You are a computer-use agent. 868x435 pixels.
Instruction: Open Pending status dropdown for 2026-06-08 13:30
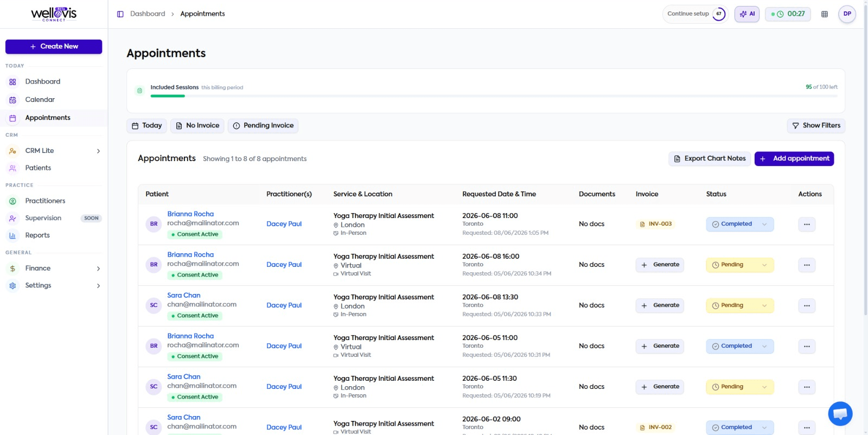tap(739, 305)
